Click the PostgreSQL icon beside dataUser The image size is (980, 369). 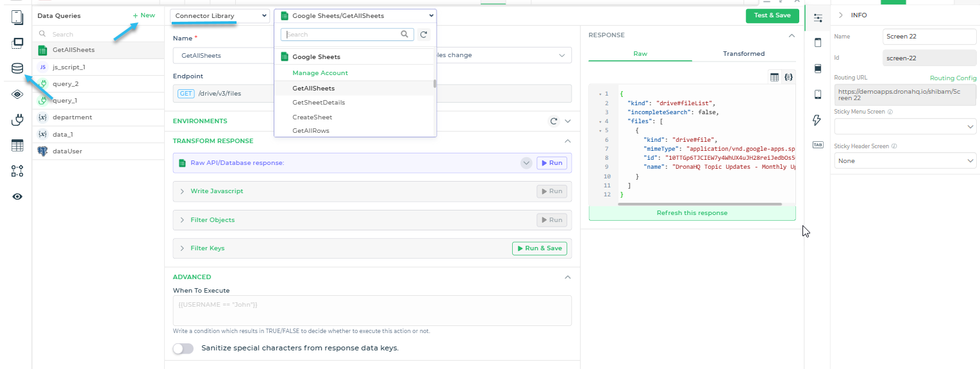[x=43, y=151]
